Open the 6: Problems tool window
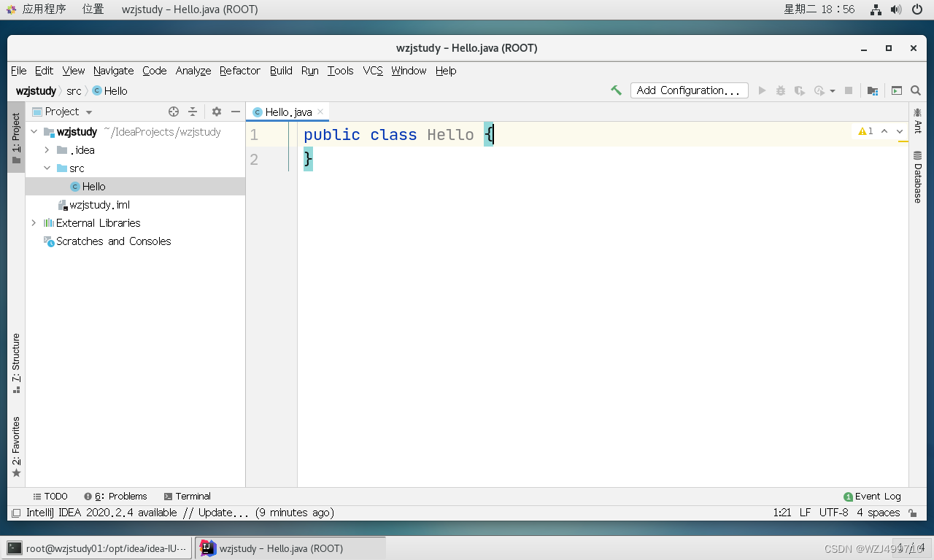934x560 pixels. [115, 496]
